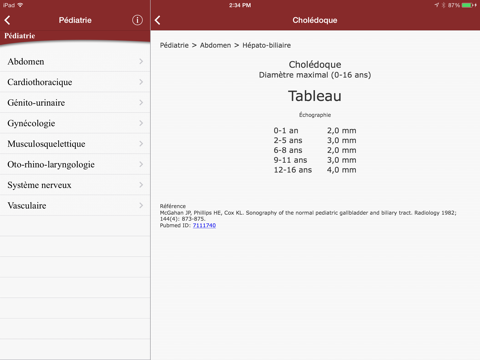The width and height of the screenshot is (480, 360).
Task: Open the Génito-urinaire category
Action: (75, 103)
